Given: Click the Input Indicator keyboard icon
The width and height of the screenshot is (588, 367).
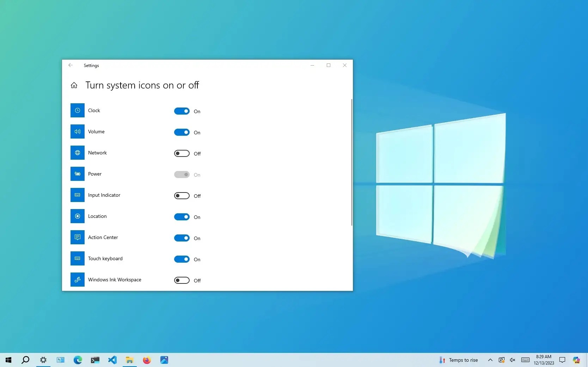Looking at the screenshot, I should [x=78, y=195].
